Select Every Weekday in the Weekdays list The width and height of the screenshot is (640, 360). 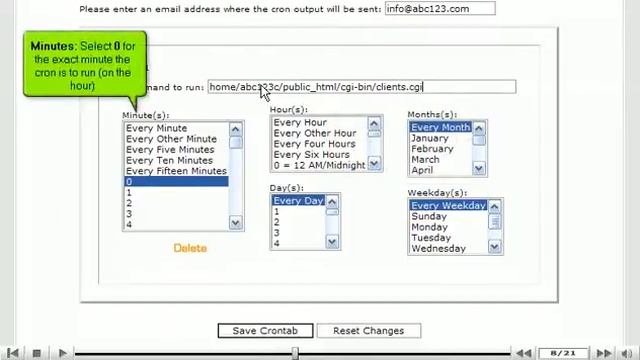pyautogui.click(x=449, y=206)
